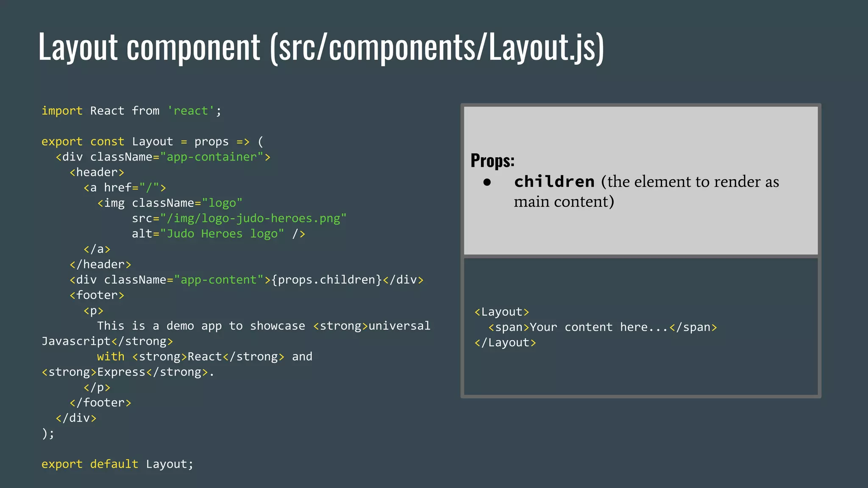Click the bold 'children' prop name
The image size is (868, 488).
click(x=554, y=182)
